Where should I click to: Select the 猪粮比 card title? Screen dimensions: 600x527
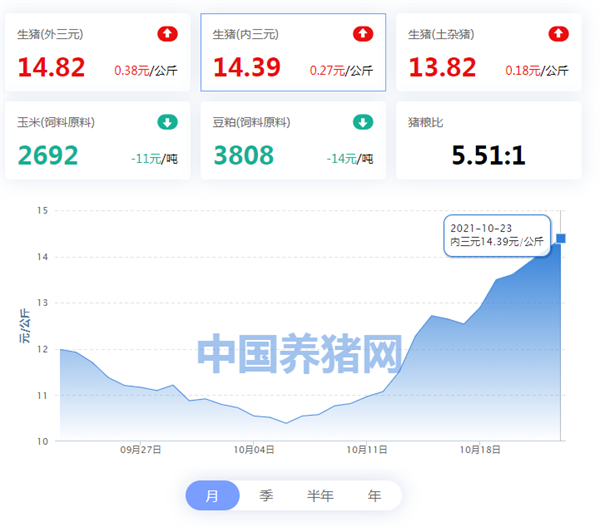[426, 122]
